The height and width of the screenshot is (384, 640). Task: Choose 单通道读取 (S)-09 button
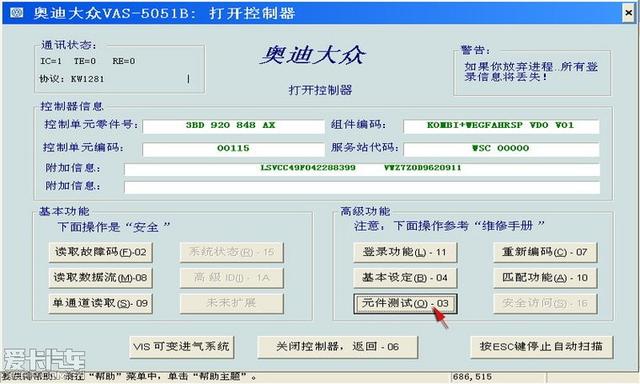100,303
